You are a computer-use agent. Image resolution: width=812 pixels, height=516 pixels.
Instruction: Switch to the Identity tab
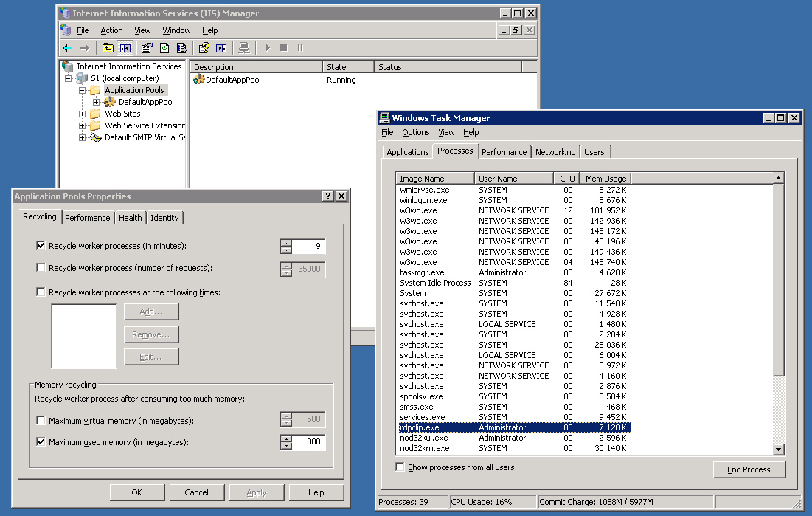coord(164,218)
